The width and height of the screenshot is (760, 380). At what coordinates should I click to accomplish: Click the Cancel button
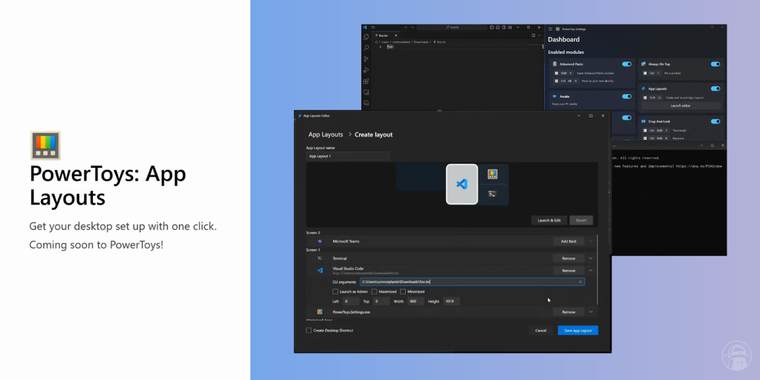541,331
